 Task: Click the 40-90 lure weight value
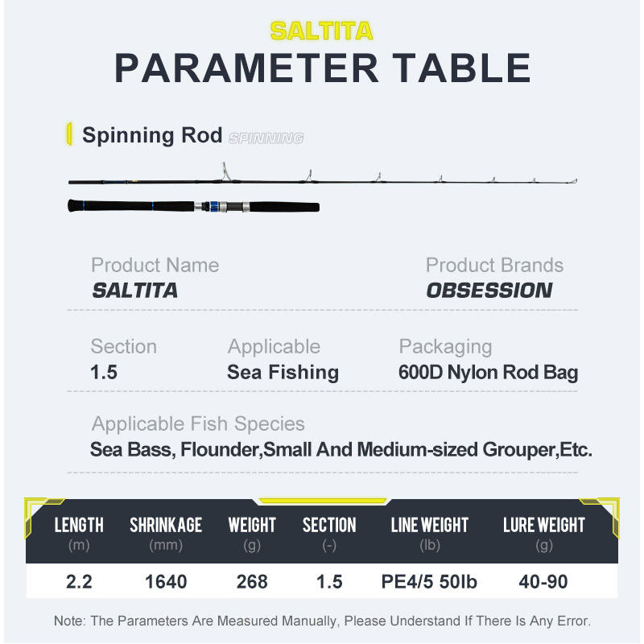point(544,580)
